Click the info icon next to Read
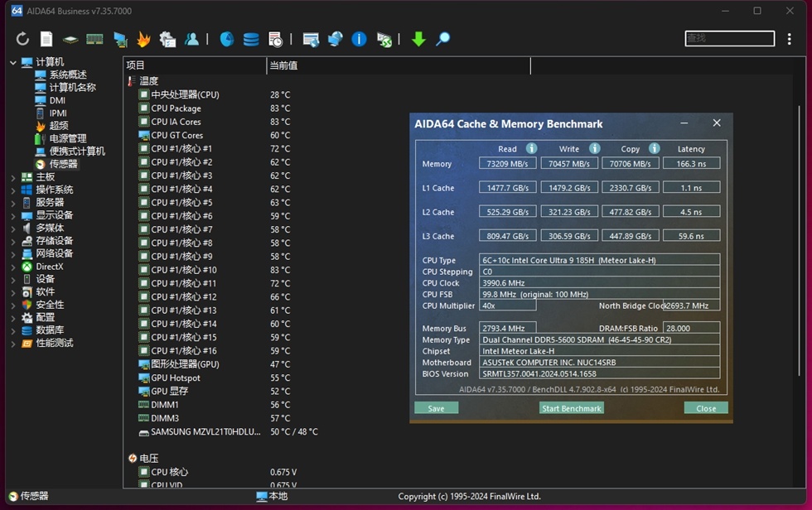The image size is (812, 510). coord(531,148)
